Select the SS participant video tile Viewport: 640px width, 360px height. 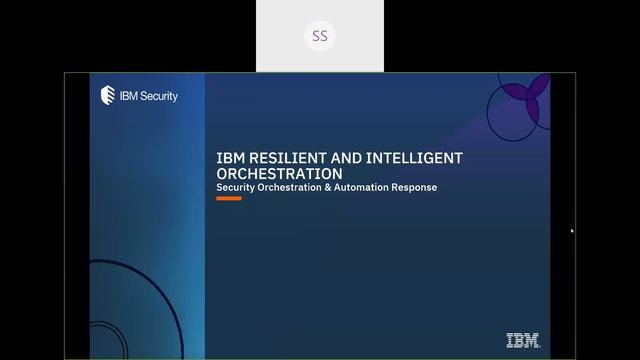pos(320,36)
